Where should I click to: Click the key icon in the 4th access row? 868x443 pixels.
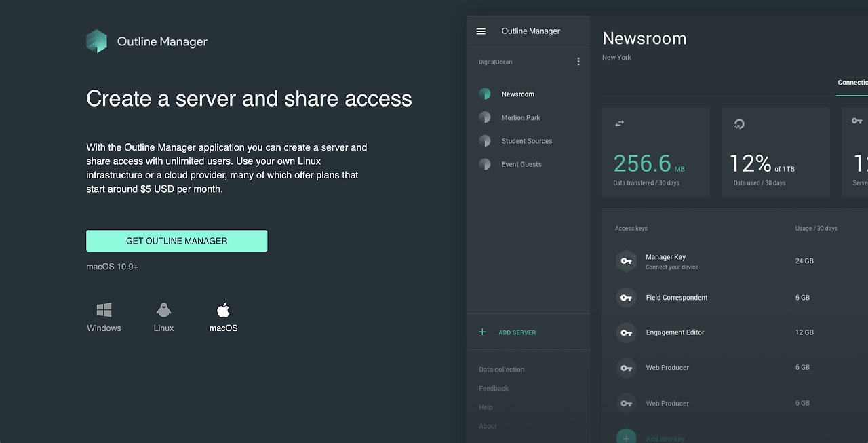point(626,368)
